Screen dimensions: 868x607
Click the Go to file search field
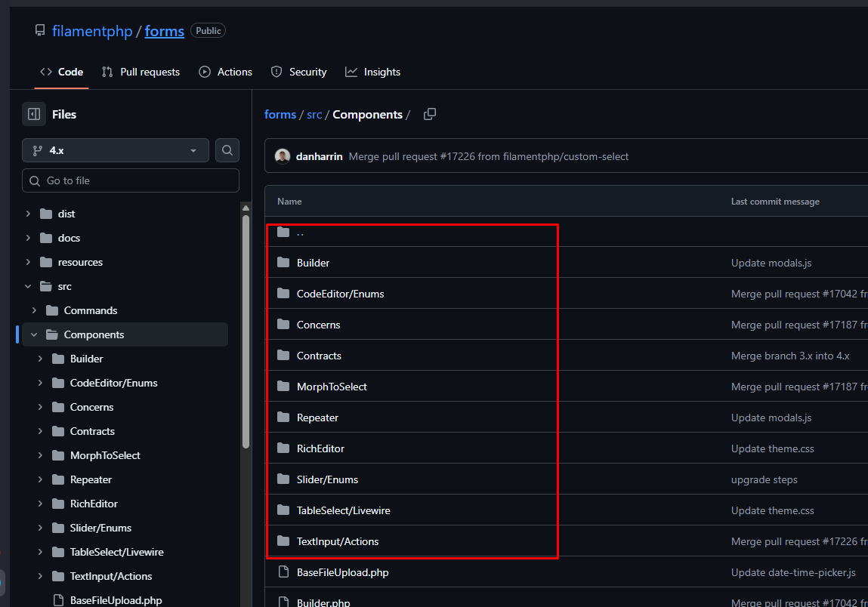pos(131,180)
